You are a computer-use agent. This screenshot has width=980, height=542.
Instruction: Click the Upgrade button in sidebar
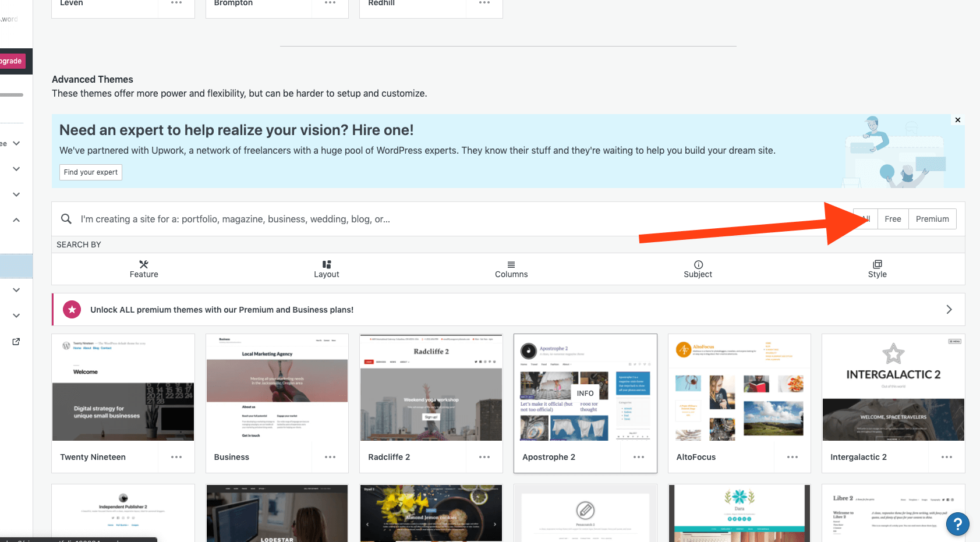point(12,61)
